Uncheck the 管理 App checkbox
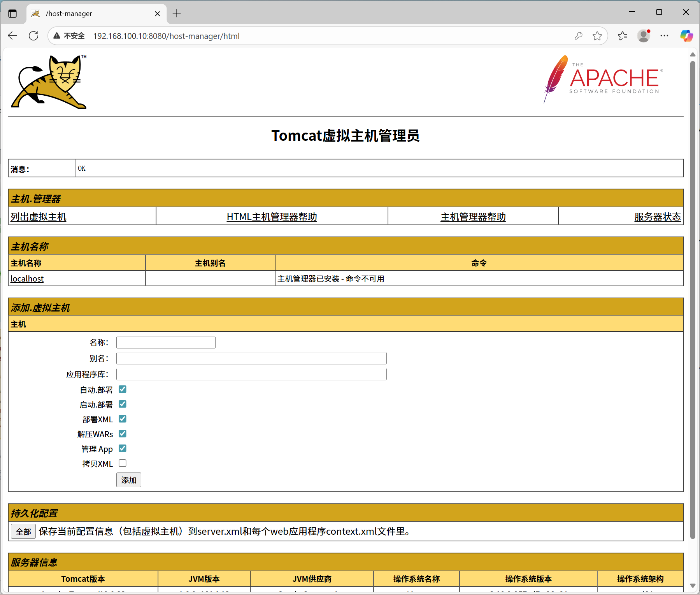Viewport: 700px width, 595px height. [123, 448]
